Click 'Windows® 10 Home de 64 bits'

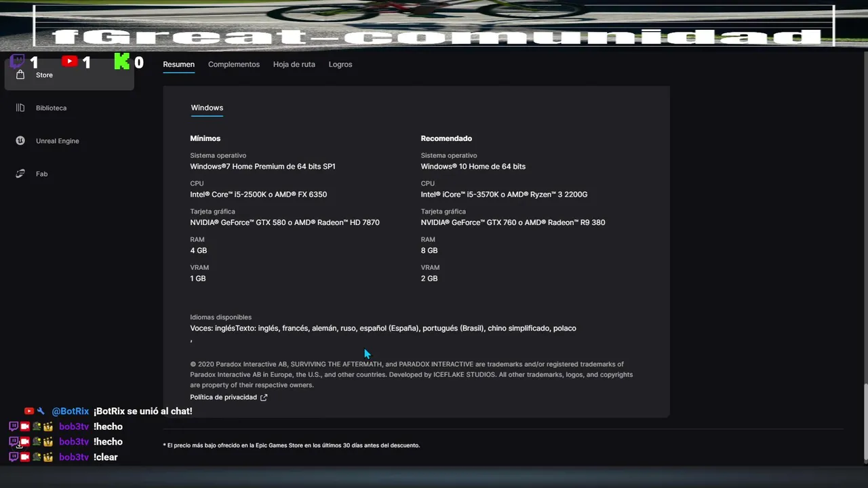click(x=473, y=166)
